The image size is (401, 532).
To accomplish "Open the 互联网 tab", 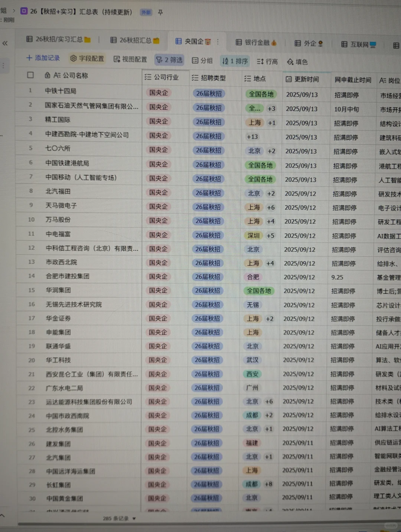I will pyautogui.click(x=358, y=45).
